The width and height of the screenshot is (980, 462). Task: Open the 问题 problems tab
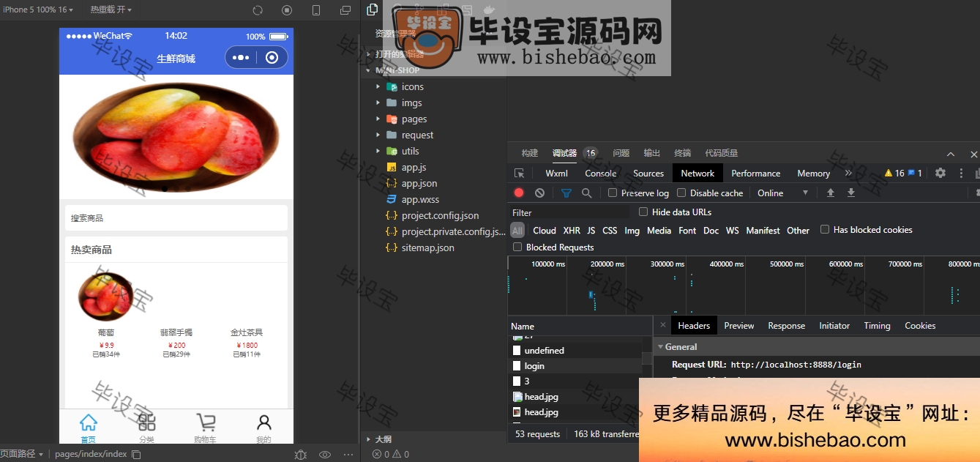(x=621, y=153)
